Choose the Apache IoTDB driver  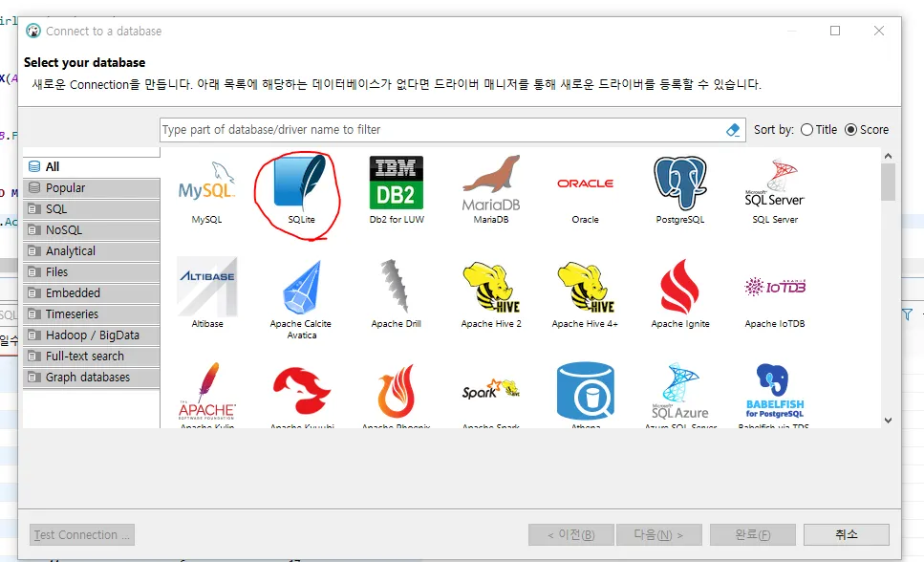point(775,287)
